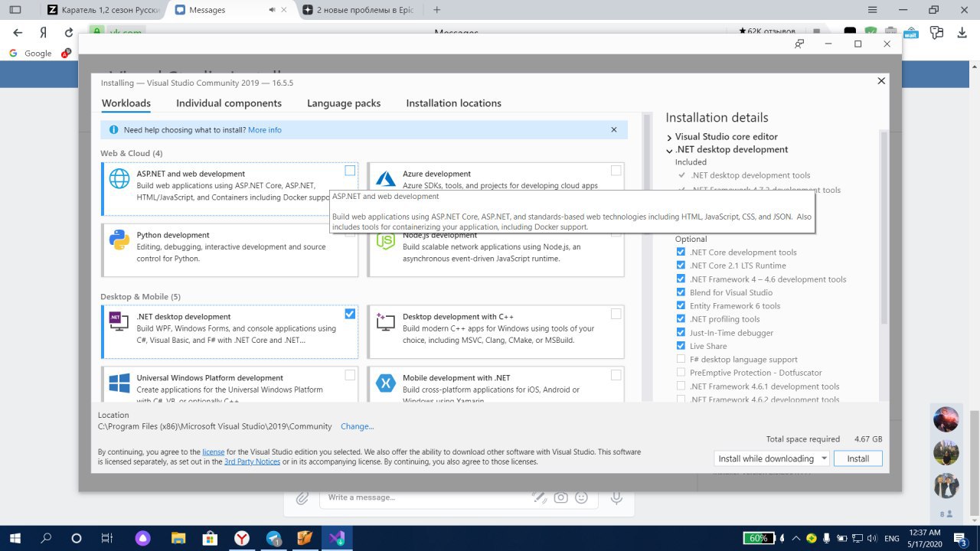Viewport: 980px width, 551px height.
Task: Click the attach paperclip icon in Messages
Action: [303, 497]
